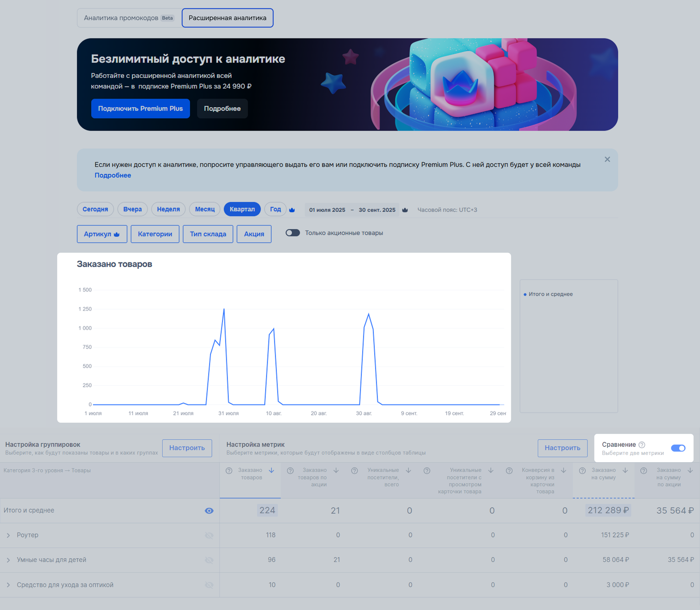700x610 pixels.
Task: Expand Средство для ухода за оптикой row
Action: click(8, 585)
